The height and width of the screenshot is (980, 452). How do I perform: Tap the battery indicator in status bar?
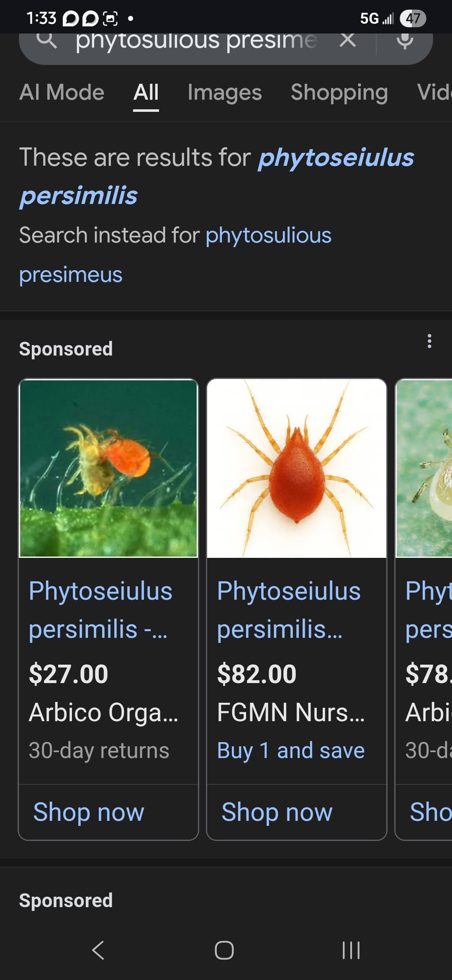point(413,18)
